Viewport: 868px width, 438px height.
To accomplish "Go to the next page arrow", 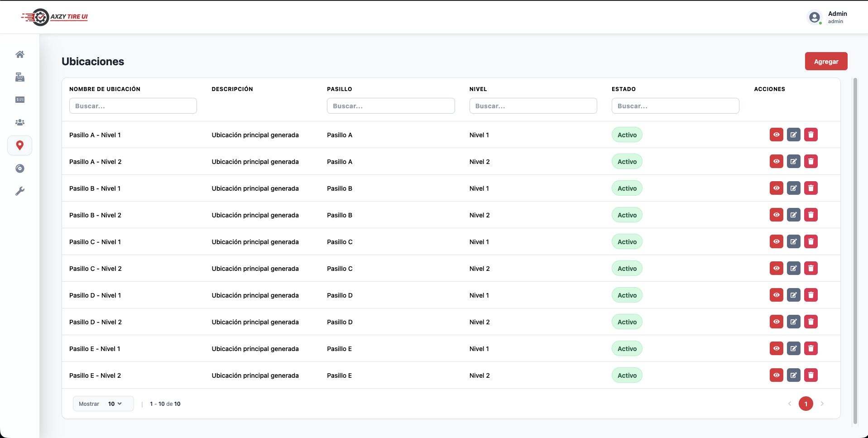I will (x=822, y=404).
